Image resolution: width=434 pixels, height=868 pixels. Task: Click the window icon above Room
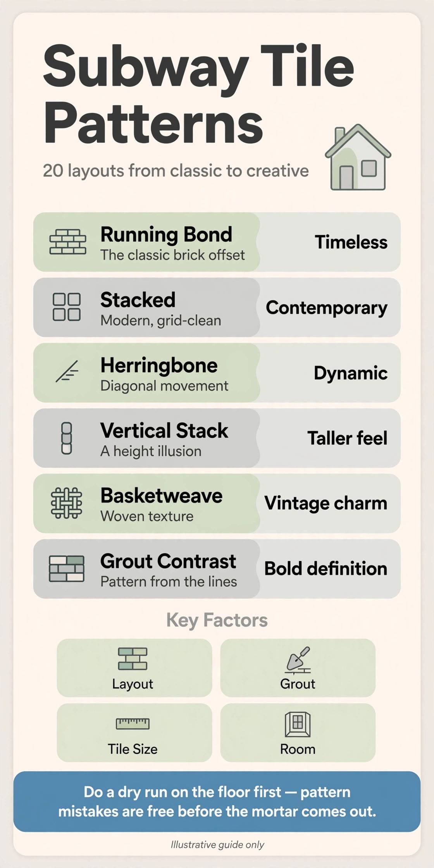pos(298,724)
